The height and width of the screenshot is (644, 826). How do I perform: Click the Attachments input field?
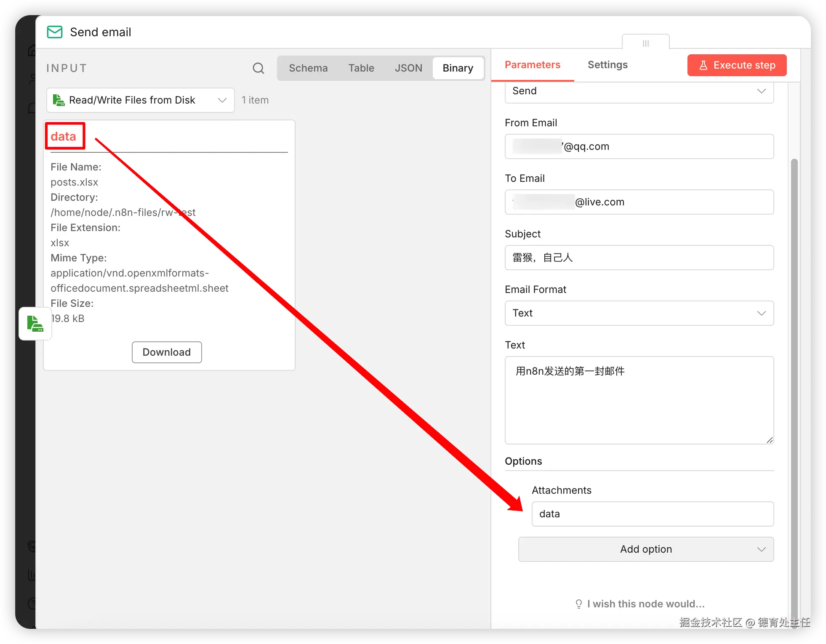tap(652, 514)
